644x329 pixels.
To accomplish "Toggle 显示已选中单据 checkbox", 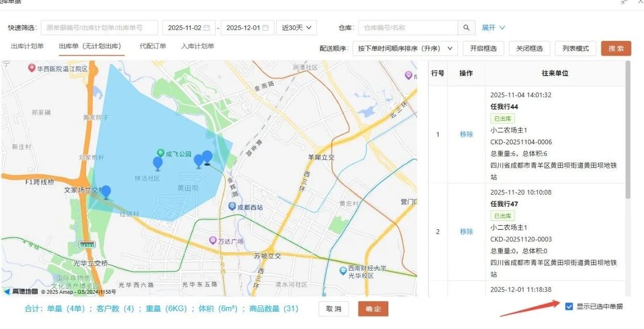I will pyautogui.click(x=569, y=306).
